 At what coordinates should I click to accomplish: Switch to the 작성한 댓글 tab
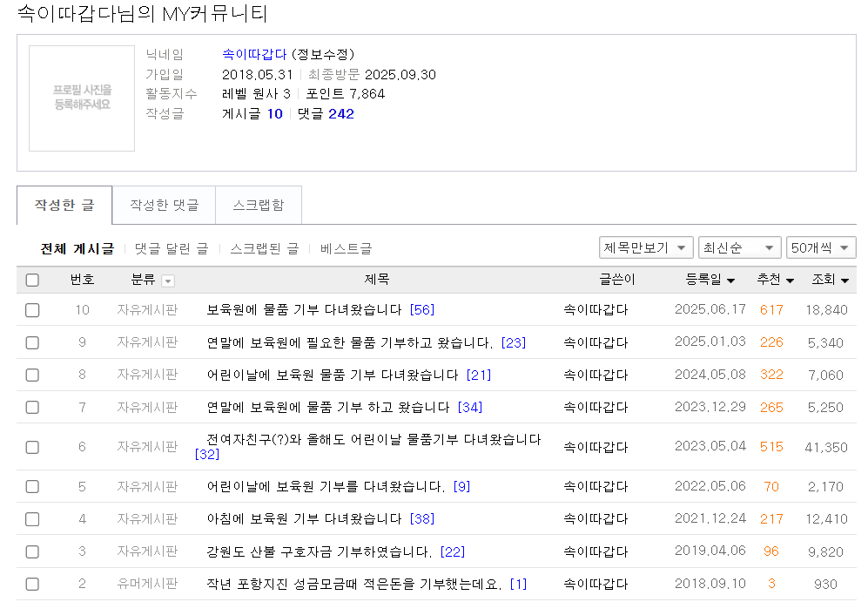click(x=164, y=205)
